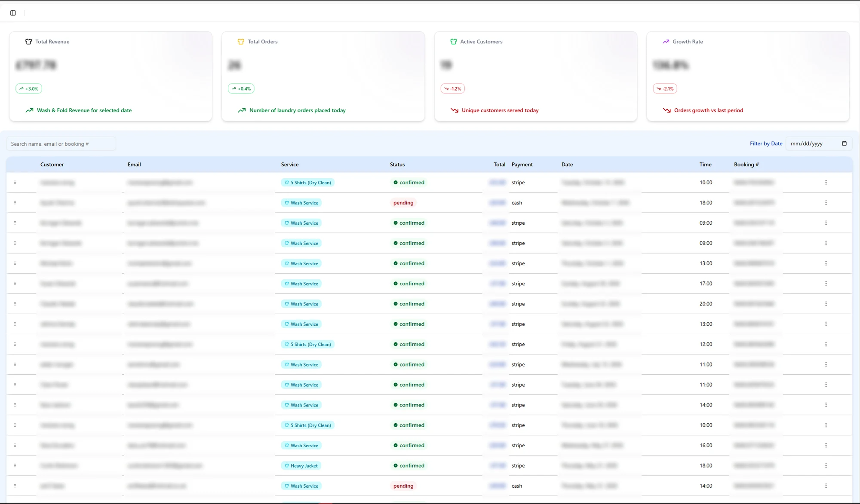The width and height of the screenshot is (860, 504).
Task: Click the Total Orders shirt icon
Action: [x=241, y=42]
